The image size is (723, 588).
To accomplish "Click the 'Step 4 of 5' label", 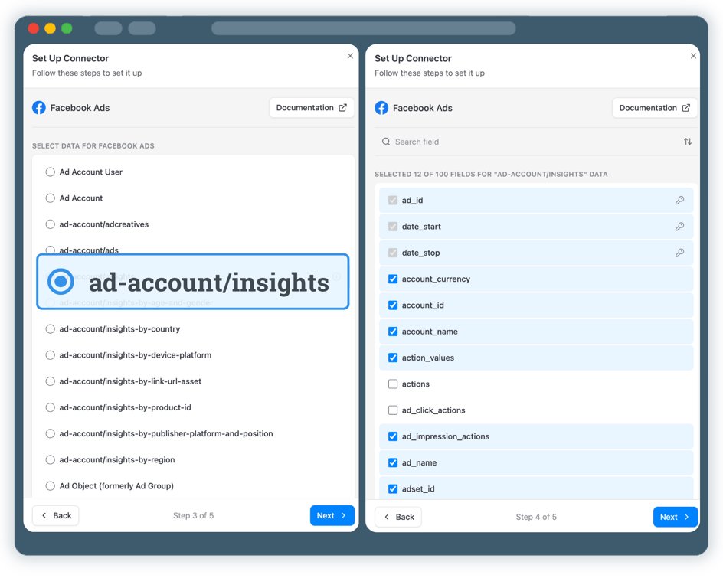I will click(x=536, y=517).
